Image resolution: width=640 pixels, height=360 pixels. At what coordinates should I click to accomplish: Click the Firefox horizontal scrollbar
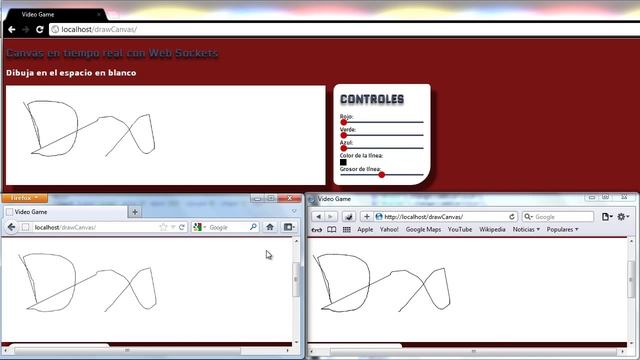(127, 351)
